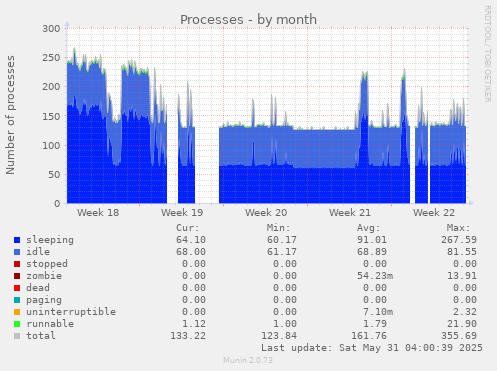
Task: Click the dead legend color swatch
Action: tap(17, 288)
